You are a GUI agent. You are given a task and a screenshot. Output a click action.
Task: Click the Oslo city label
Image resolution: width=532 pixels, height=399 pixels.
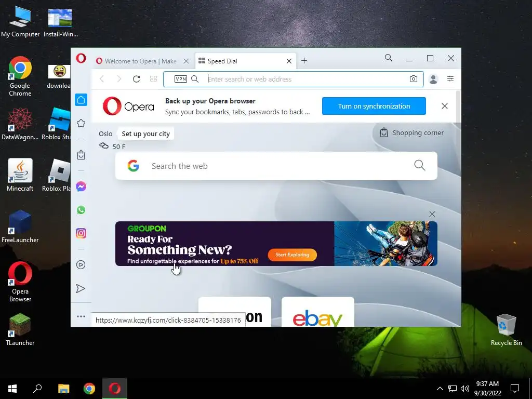(105, 134)
